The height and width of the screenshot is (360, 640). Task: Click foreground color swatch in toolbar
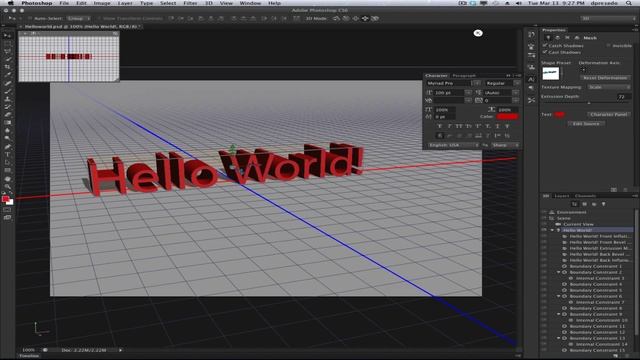[x=5, y=199]
